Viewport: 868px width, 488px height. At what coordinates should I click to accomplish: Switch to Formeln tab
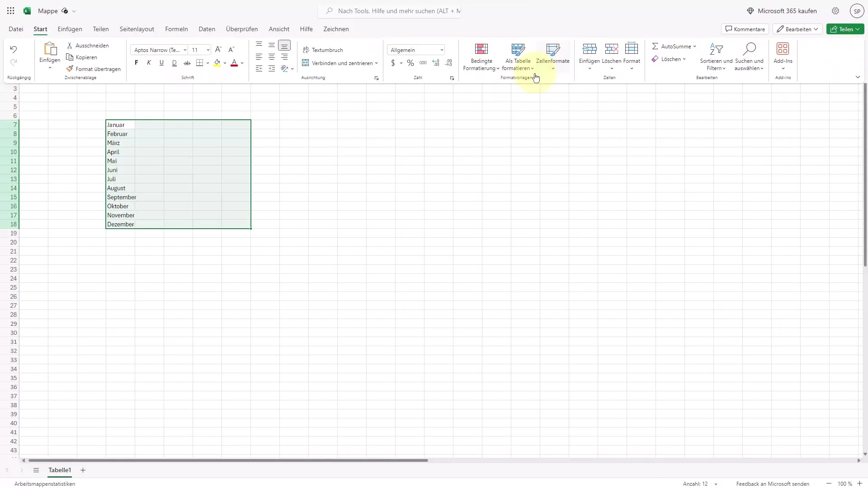(176, 29)
